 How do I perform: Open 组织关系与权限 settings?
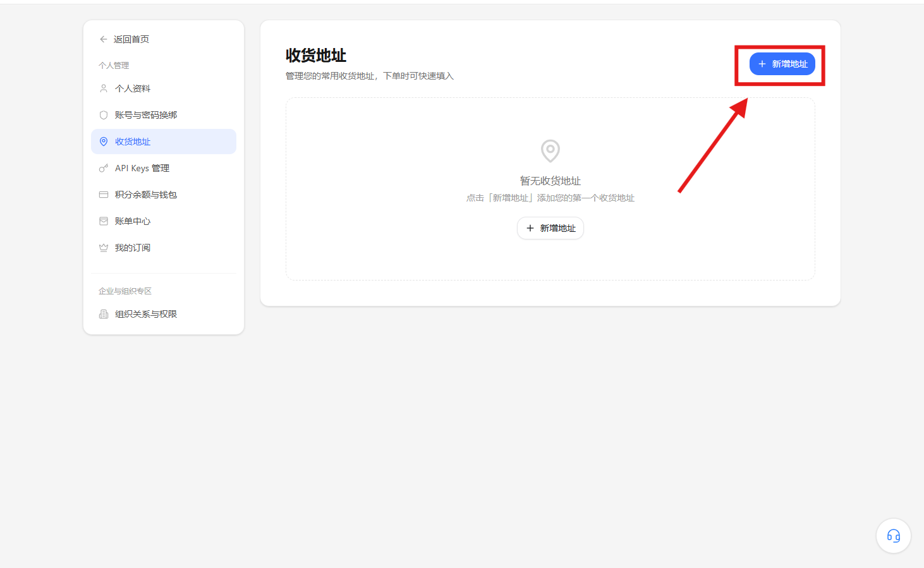[x=164, y=314]
